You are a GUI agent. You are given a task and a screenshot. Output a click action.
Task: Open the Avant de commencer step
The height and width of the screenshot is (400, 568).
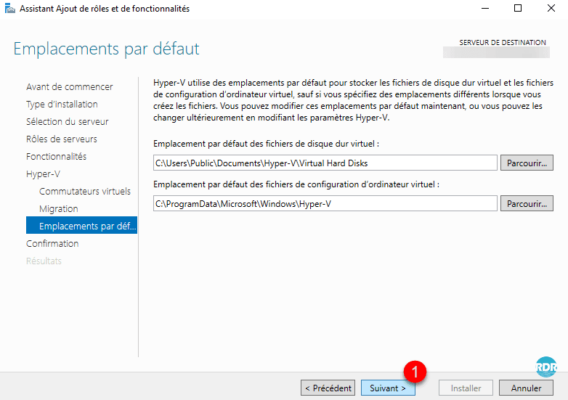point(69,87)
